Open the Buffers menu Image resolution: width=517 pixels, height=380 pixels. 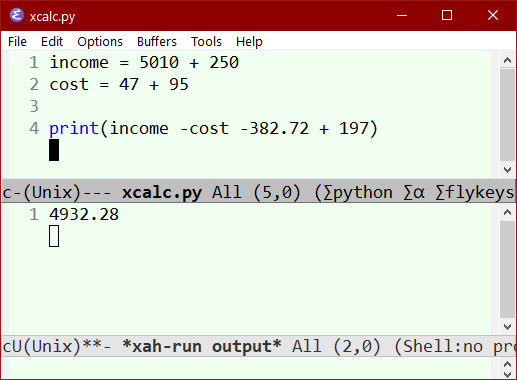[157, 42]
